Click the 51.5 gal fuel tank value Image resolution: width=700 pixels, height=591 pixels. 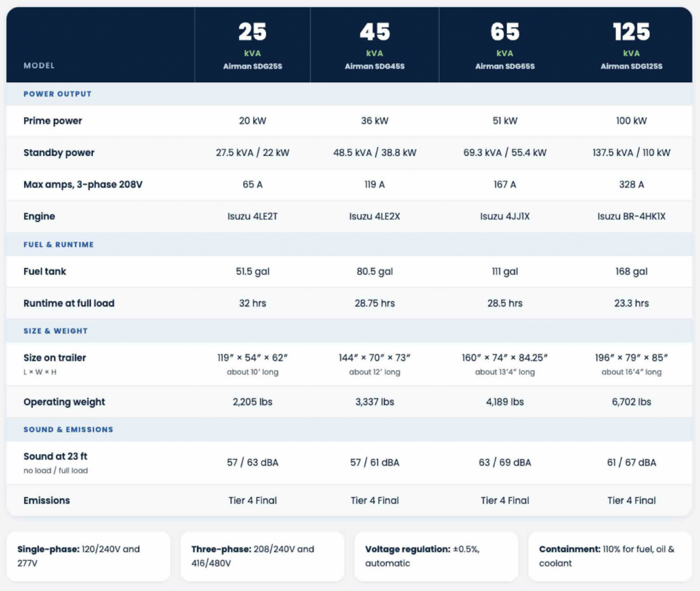coord(253,272)
